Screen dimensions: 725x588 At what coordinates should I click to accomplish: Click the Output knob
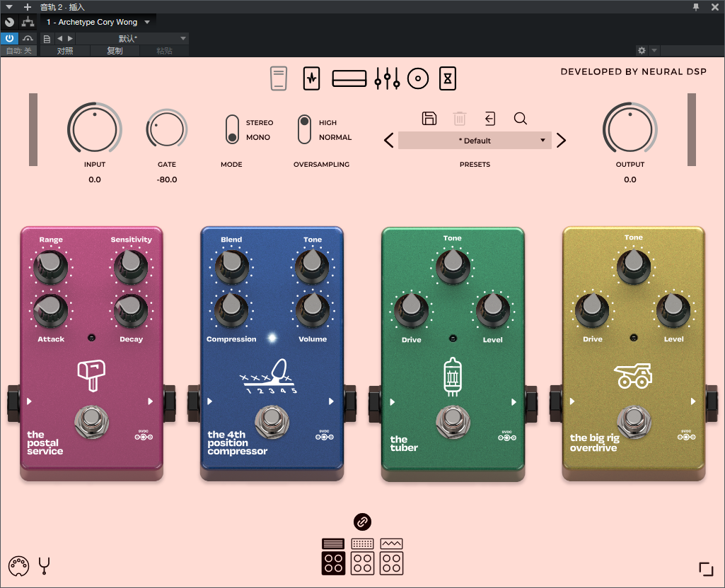pos(630,129)
